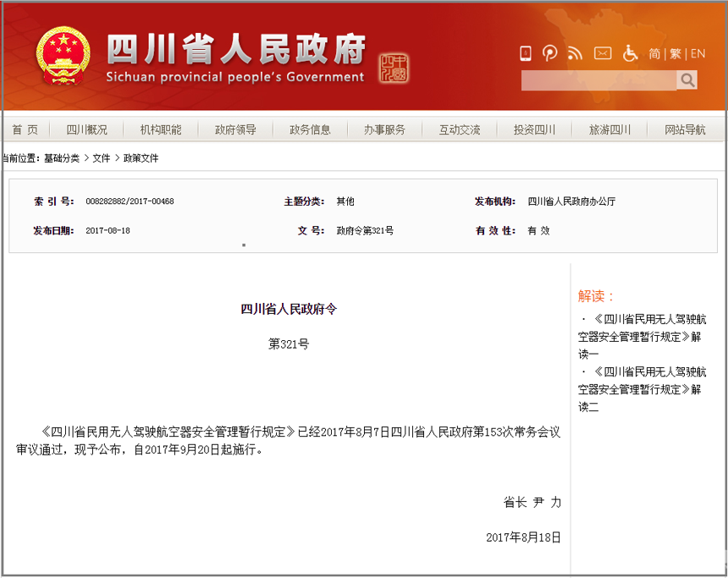Open the 旅游四川 navigation item
The image size is (728, 578).
pos(609,129)
